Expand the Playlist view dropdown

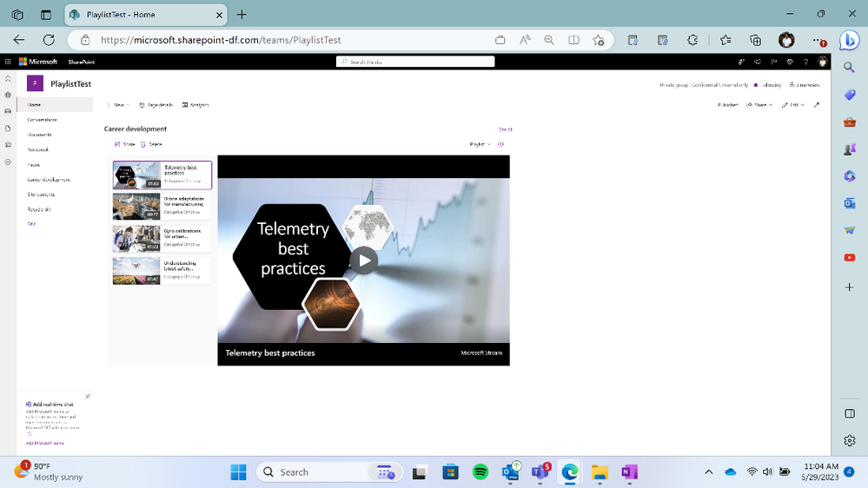coord(480,144)
